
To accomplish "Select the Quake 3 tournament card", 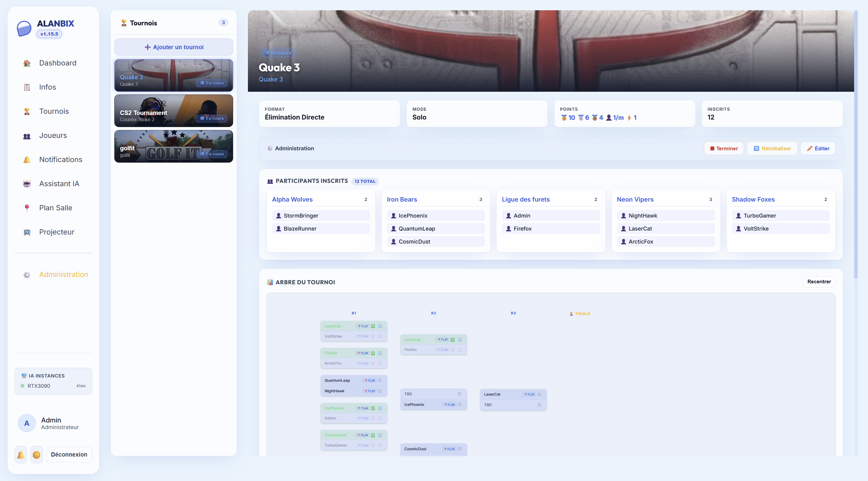I will (173, 75).
